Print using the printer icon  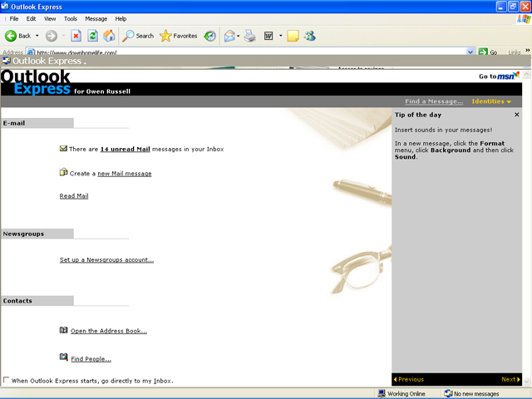250,36
